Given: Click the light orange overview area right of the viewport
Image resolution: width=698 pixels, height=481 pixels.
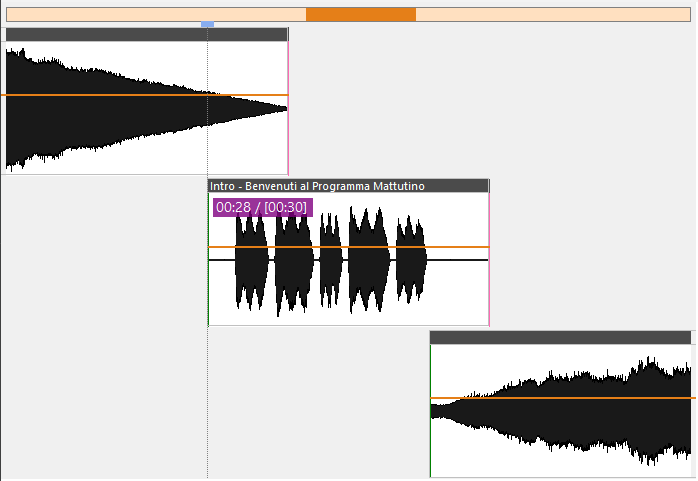Looking at the screenshot, I should (553, 15).
